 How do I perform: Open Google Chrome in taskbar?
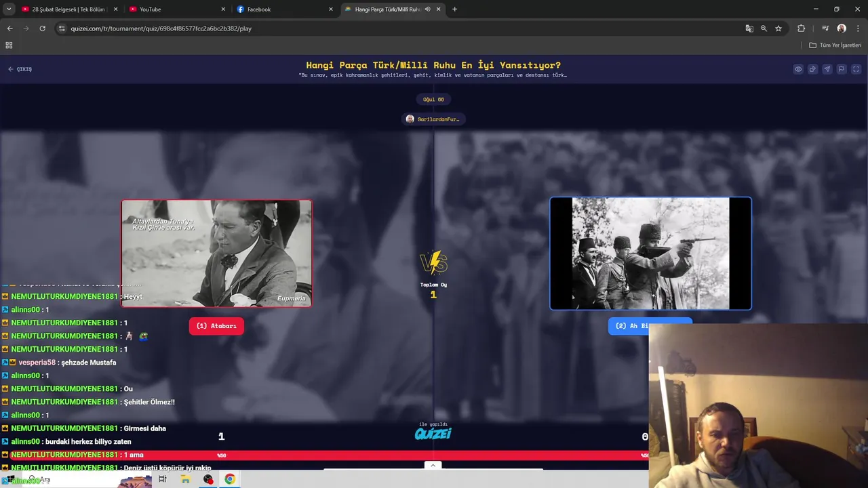[230, 479]
